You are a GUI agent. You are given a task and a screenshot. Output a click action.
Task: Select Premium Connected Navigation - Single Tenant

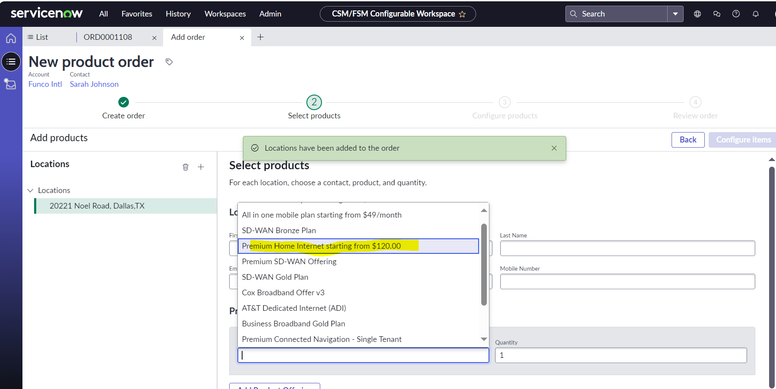359,339
